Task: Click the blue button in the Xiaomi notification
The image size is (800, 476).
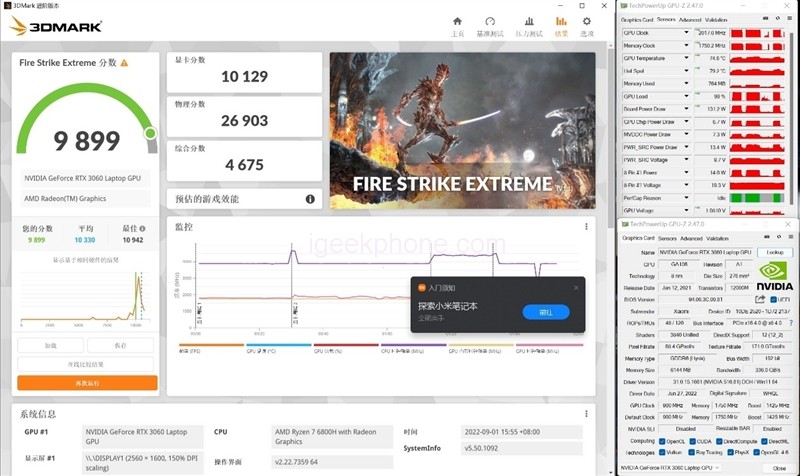Action: point(545,312)
